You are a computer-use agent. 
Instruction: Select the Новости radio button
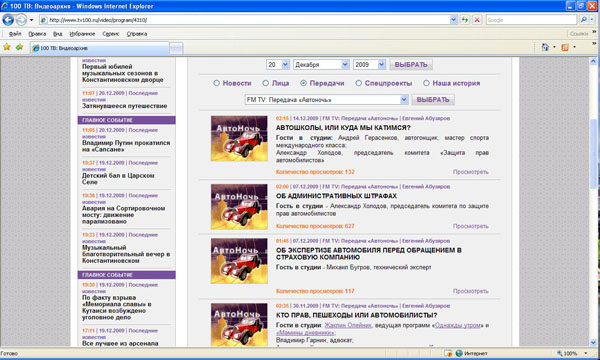point(217,83)
